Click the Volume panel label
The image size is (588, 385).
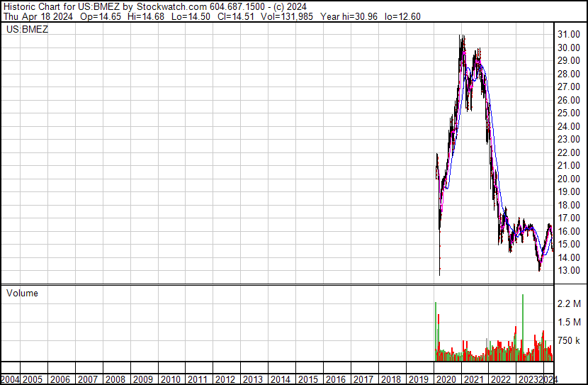coord(22,293)
